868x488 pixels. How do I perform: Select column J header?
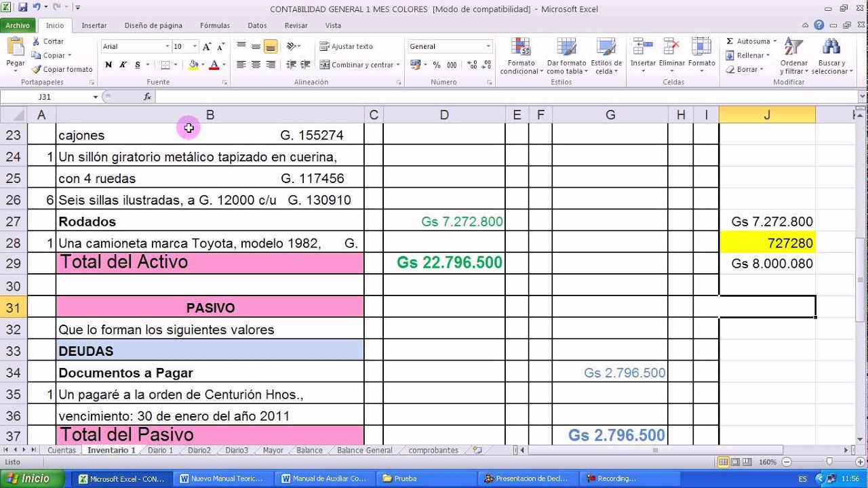[767, 115]
